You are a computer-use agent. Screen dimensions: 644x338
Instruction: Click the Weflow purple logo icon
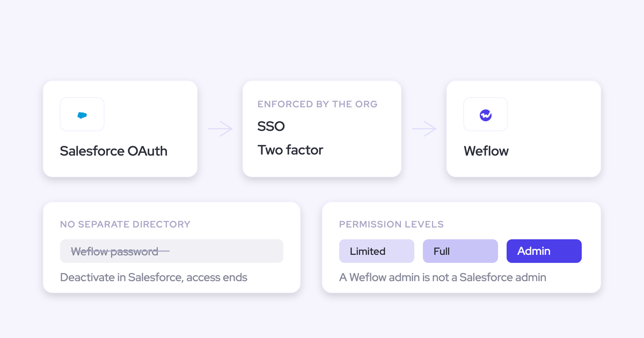(486, 115)
